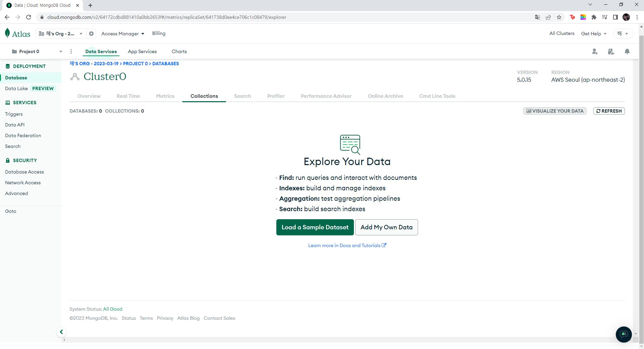Open Network Access settings
The height and width of the screenshot is (349, 644).
pos(23,183)
